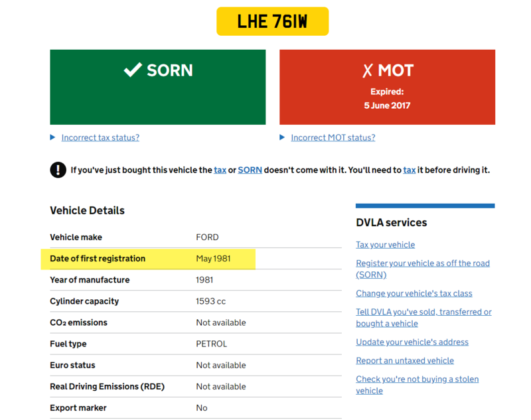Click the white checkmark icon beside SORN
The height and width of the screenshot is (420, 531).
[133, 70]
